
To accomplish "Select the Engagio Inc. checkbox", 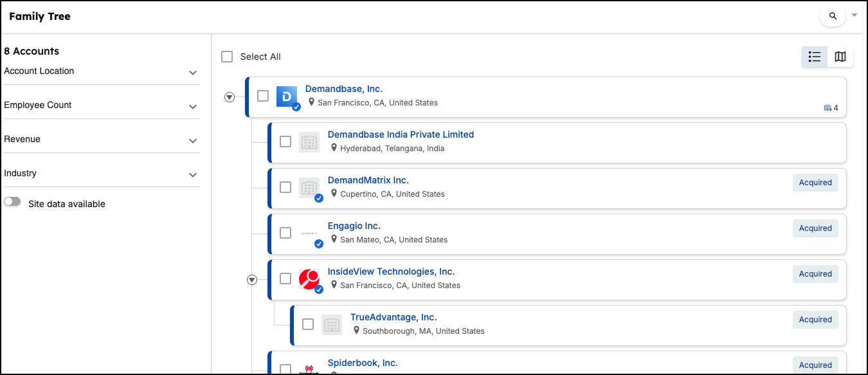I will (285, 233).
